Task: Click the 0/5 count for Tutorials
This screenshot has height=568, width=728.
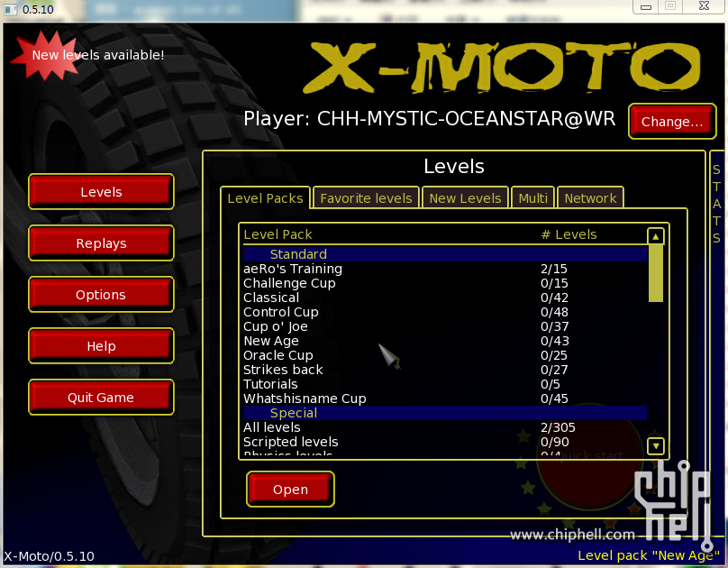Action: tap(551, 384)
